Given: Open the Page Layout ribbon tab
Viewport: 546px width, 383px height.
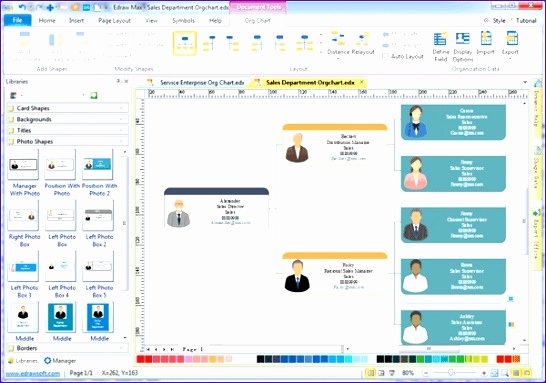Looking at the screenshot, I should [x=114, y=21].
